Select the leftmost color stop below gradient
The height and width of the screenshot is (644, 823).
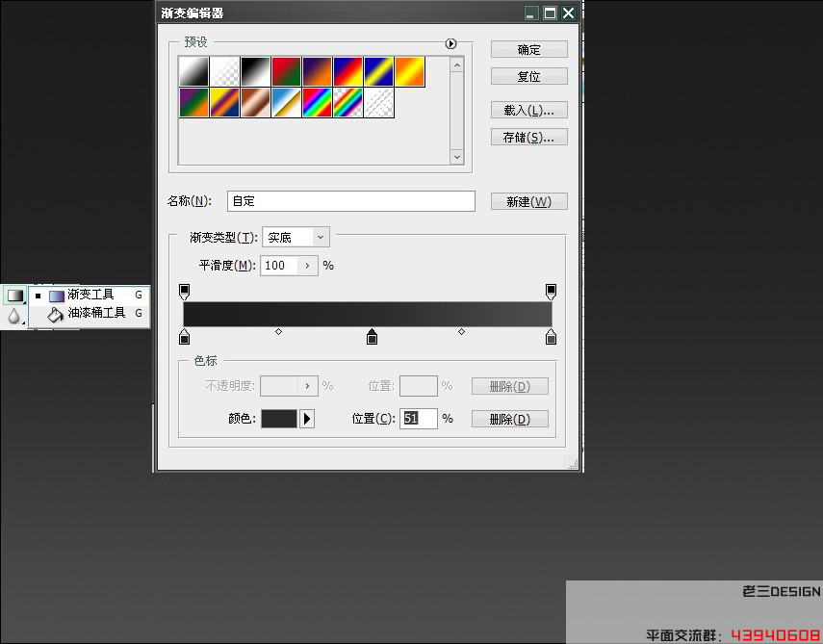pyautogui.click(x=185, y=336)
